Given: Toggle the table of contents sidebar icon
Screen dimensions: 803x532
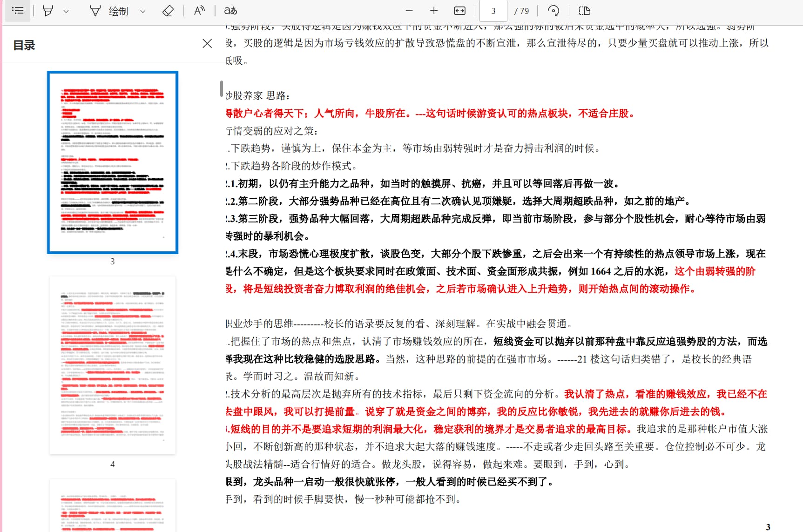Looking at the screenshot, I should point(18,11).
